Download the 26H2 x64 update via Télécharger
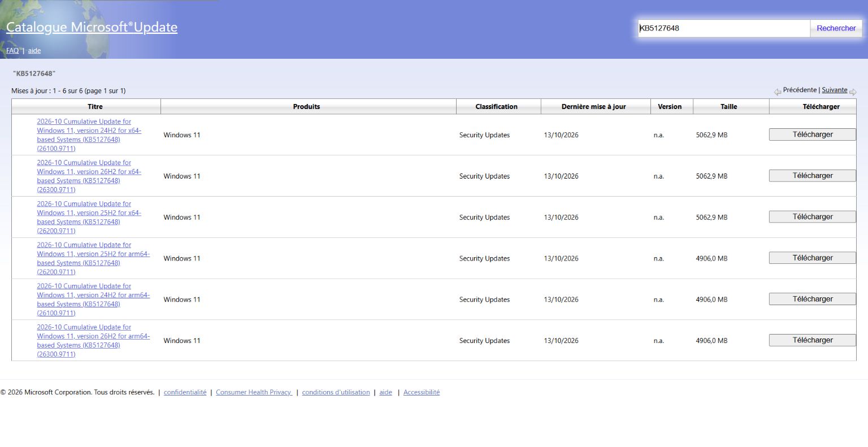The image size is (868, 447). [813, 176]
